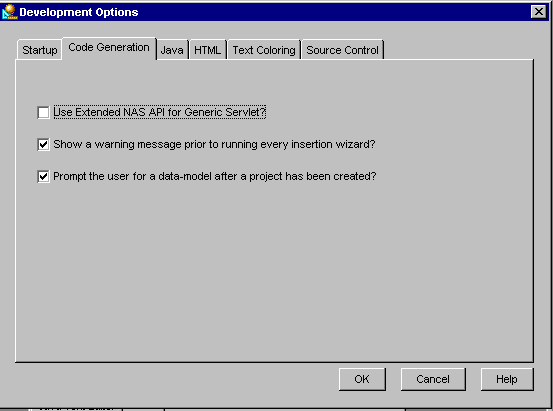
Task: Open the Text Coloring tab
Action: coord(264,50)
